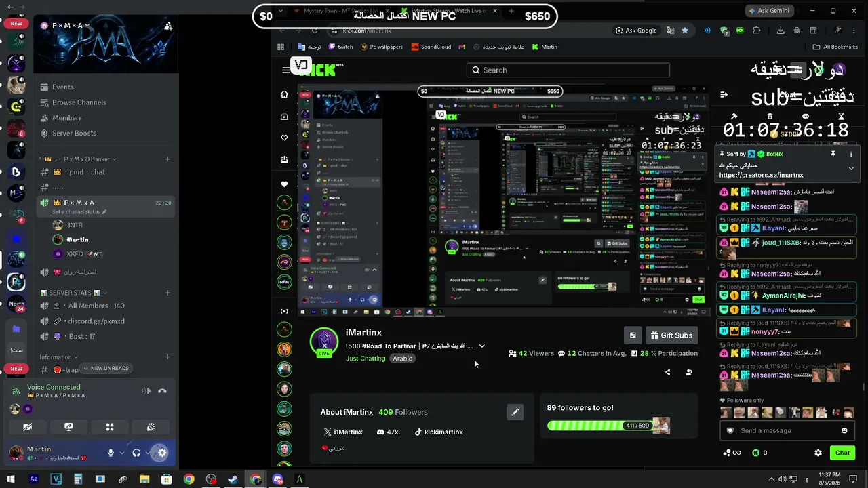This screenshot has height=488, width=868.
Task: Deafen Discord headphones
Action: click(x=136, y=453)
